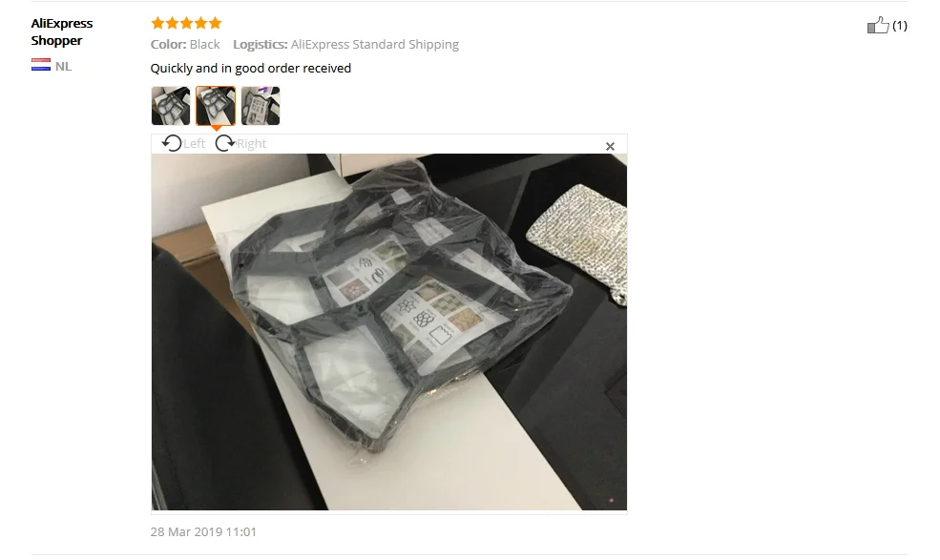The height and width of the screenshot is (560, 940).
Task: Click the Netherlands flag icon
Action: click(x=41, y=65)
